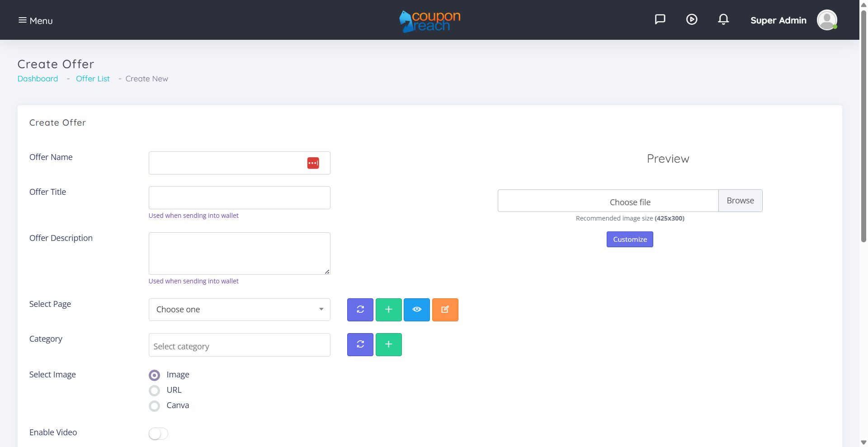
Task: Open the Select Page dropdown
Action: (x=239, y=310)
